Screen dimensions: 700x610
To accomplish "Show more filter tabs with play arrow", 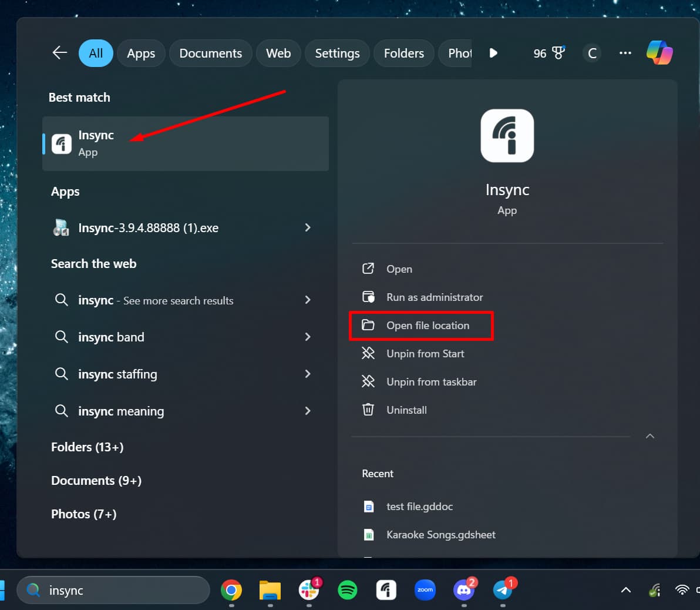I will (493, 53).
